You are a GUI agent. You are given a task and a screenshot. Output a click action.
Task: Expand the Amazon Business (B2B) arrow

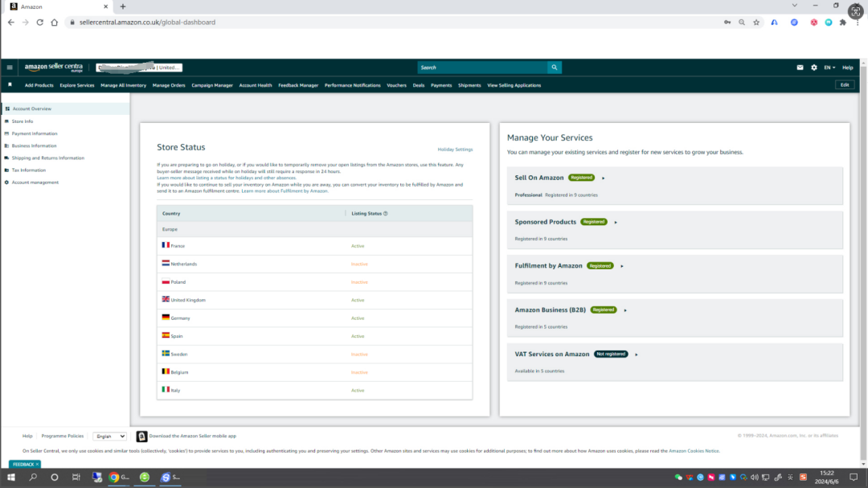coord(625,310)
